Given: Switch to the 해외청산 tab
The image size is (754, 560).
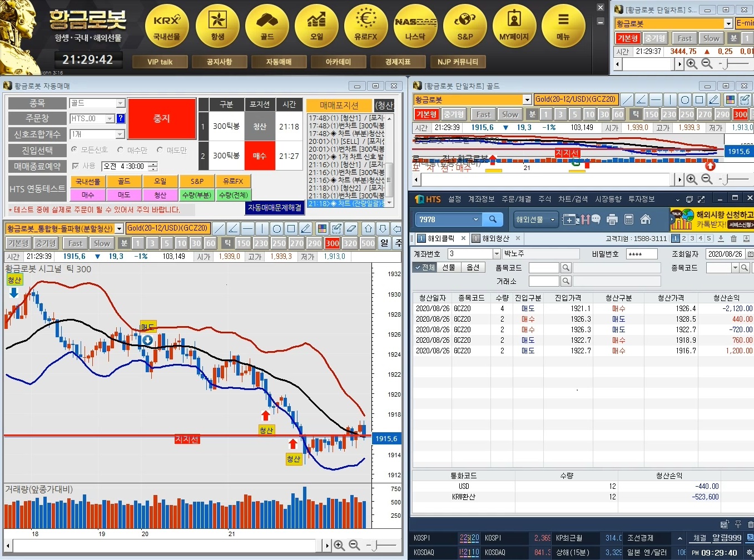Looking at the screenshot, I should [x=495, y=238].
